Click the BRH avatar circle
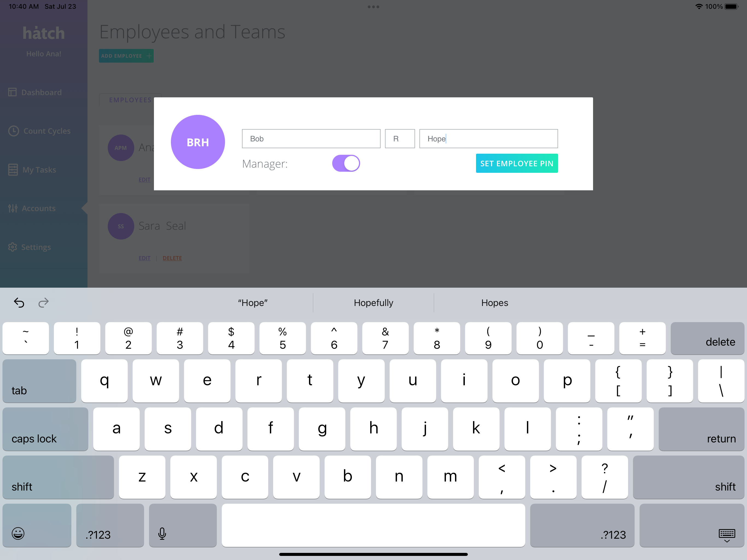Screen dimensions: 747x560 point(198,142)
